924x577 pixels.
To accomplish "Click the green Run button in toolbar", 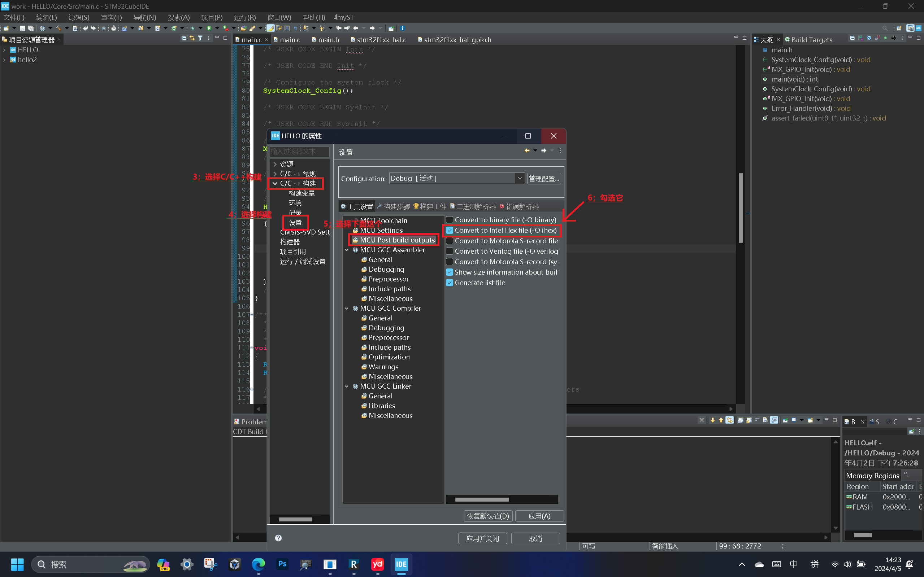I will [209, 28].
